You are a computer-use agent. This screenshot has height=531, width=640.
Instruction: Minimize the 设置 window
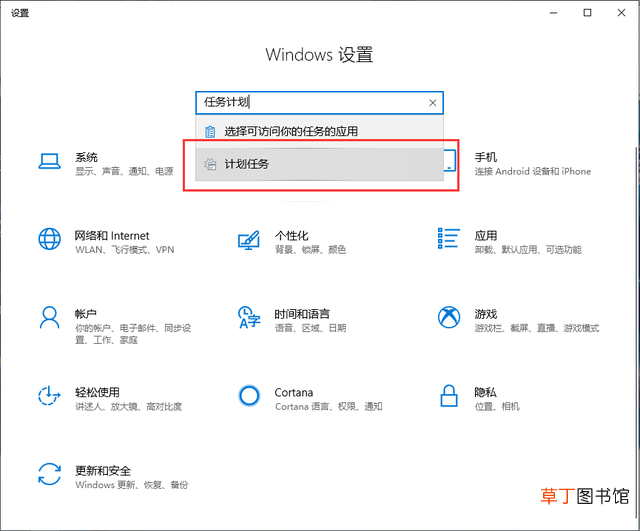pyautogui.click(x=553, y=13)
